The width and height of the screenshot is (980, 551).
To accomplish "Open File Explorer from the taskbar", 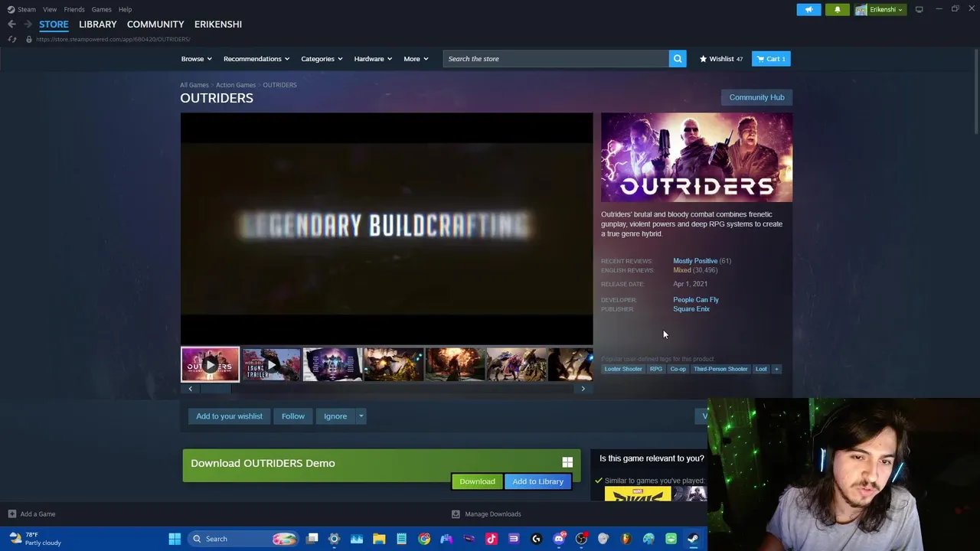I will pos(379,539).
